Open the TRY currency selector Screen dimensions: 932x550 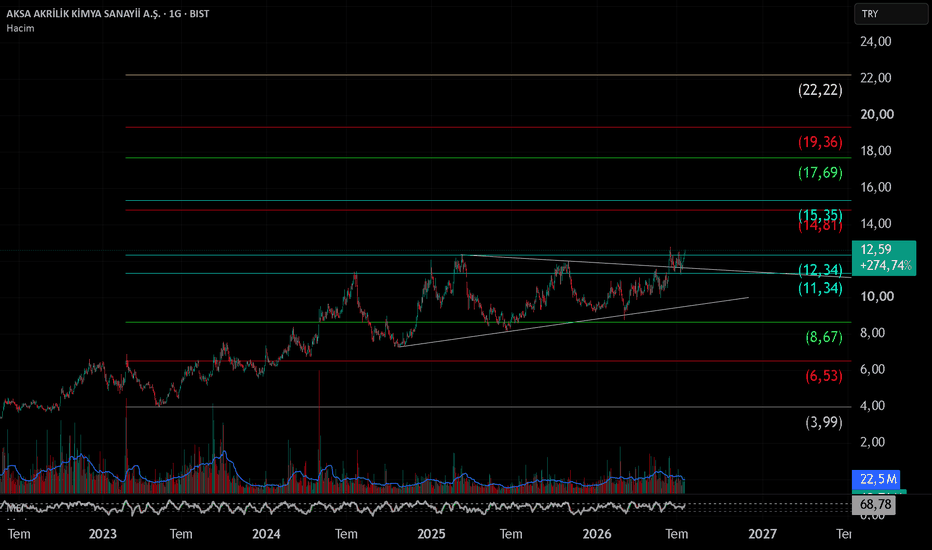tap(890, 14)
